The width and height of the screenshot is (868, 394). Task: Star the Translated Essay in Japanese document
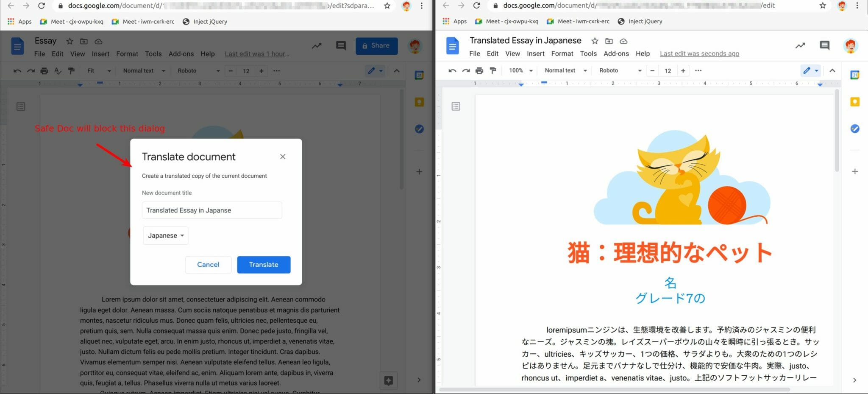(595, 41)
